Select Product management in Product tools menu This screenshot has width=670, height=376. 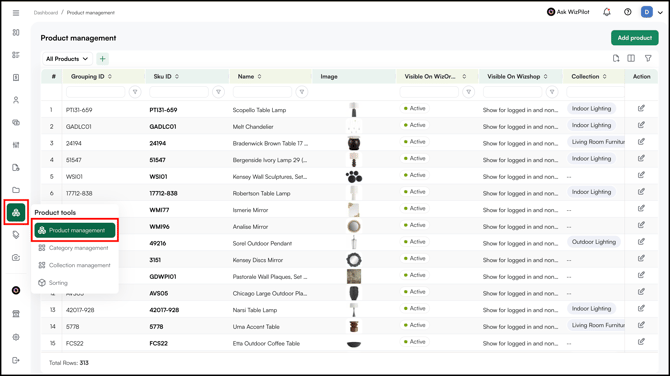75,230
